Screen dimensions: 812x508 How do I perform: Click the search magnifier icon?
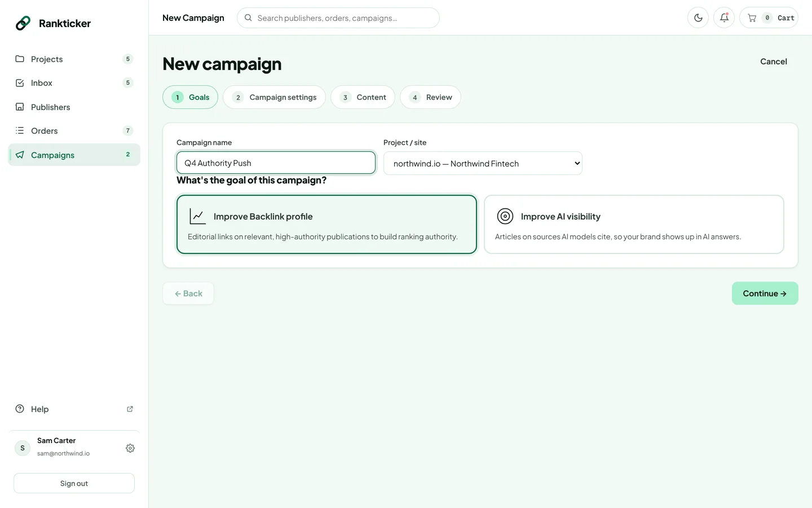[x=248, y=17]
